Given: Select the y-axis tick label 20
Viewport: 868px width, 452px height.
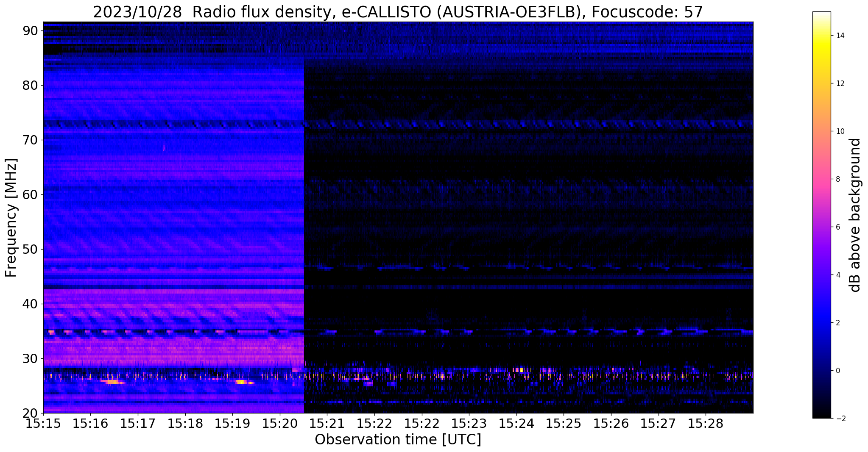Looking at the screenshot, I should (x=30, y=413).
